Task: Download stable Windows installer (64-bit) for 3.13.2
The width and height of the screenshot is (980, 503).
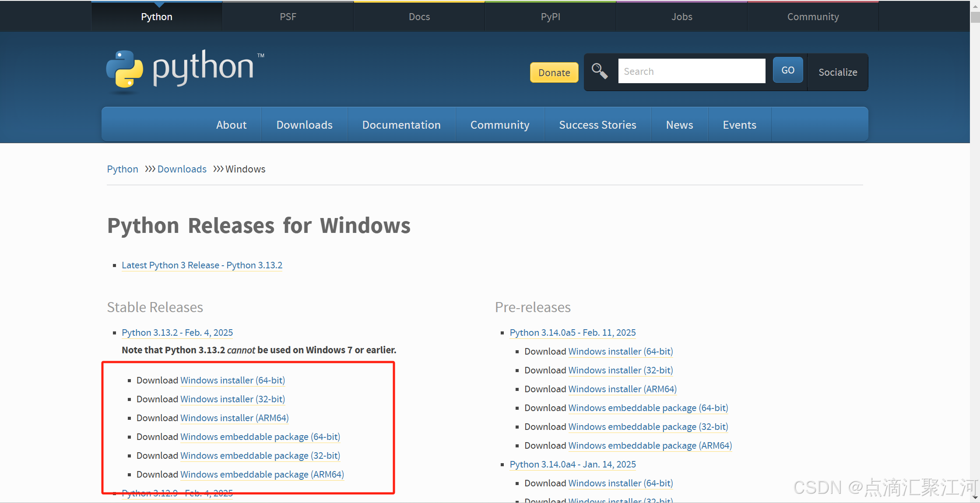Action: [232, 380]
